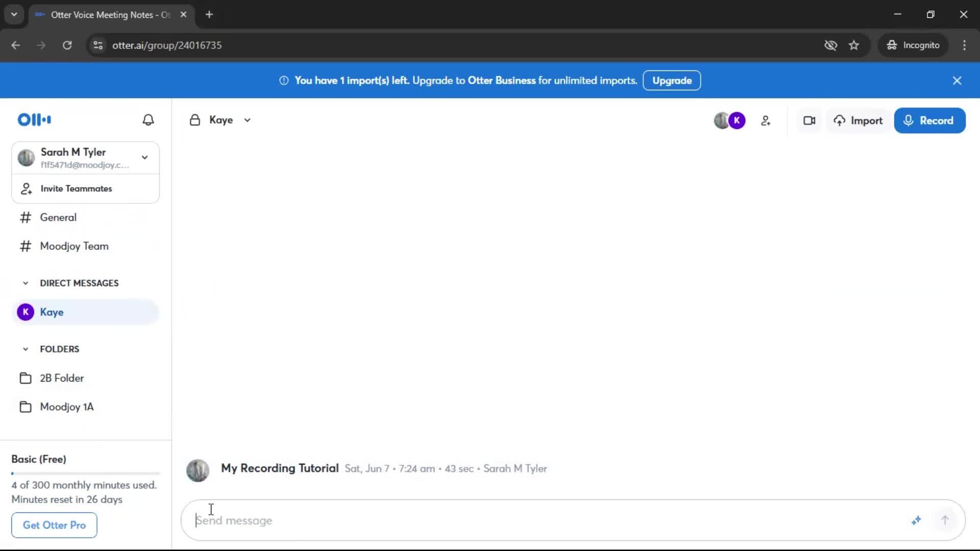
Task: Start recording with Record button
Action: coord(929,121)
